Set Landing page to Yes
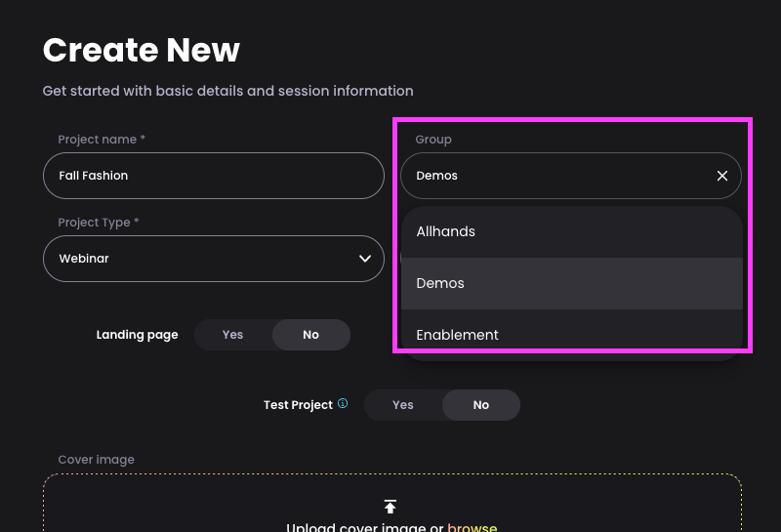The height and width of the screenshot is (532, 781). point(232,335)
